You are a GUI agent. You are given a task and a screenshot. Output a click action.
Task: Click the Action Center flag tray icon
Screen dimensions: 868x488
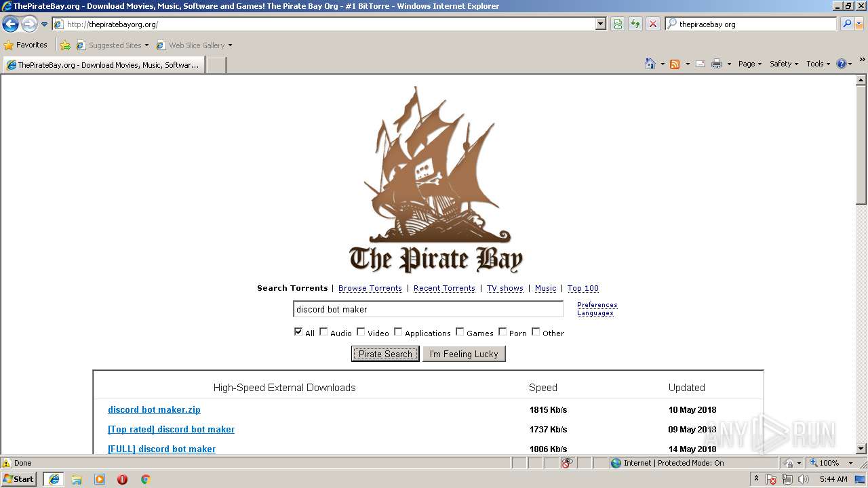point(771,479)
